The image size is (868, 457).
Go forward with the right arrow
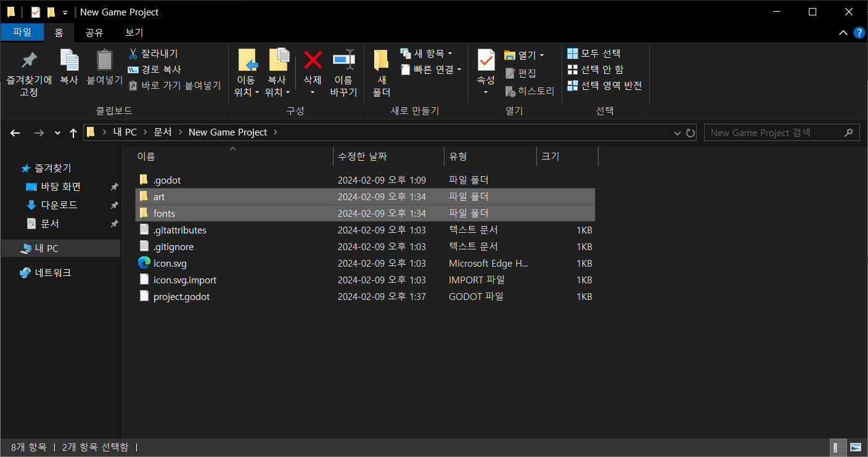[39, 132]
